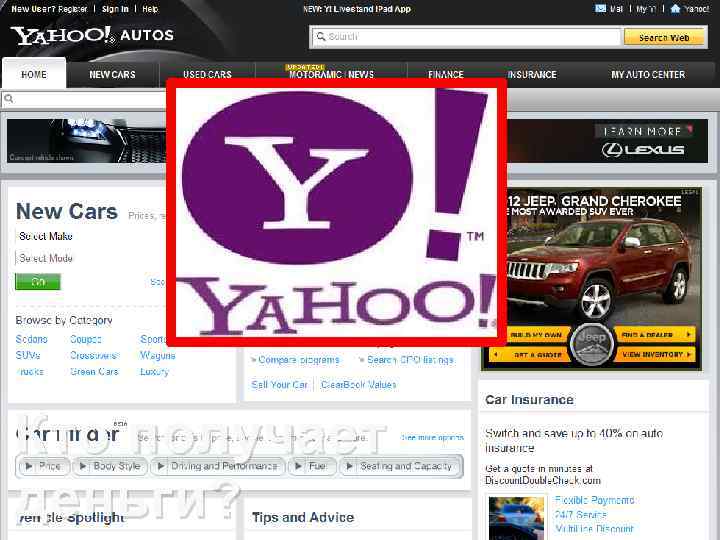Browse the Trucks category

pos(30,371)
